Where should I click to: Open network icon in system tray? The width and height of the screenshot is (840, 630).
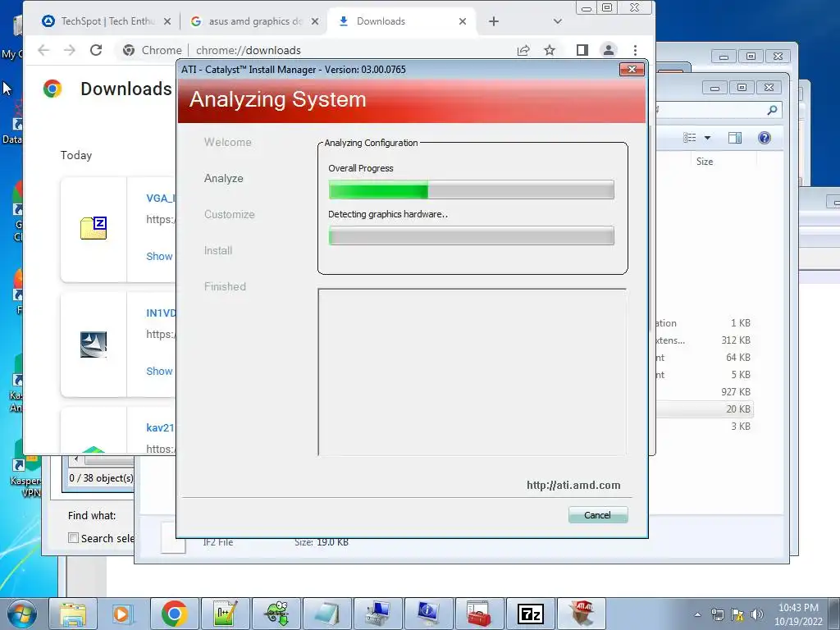tap(717, 614)
